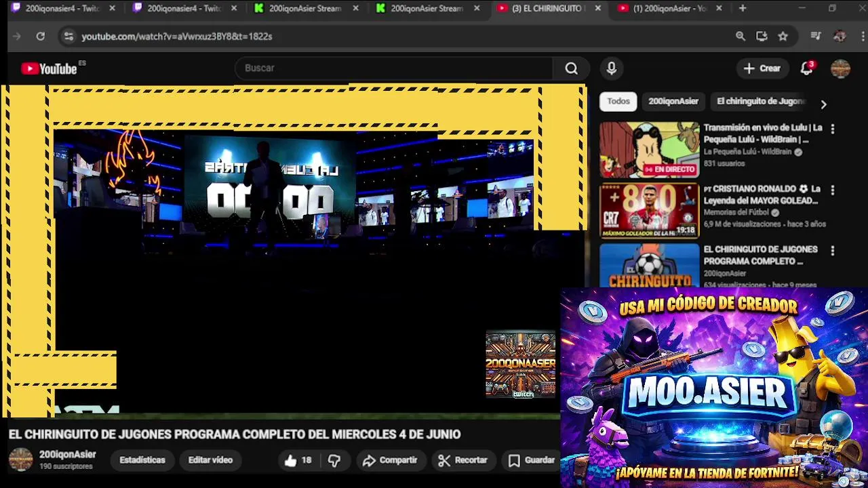
Task: Switch to second 200iqonasier4 Twitch tab
Action: click(x=183, y=8)
